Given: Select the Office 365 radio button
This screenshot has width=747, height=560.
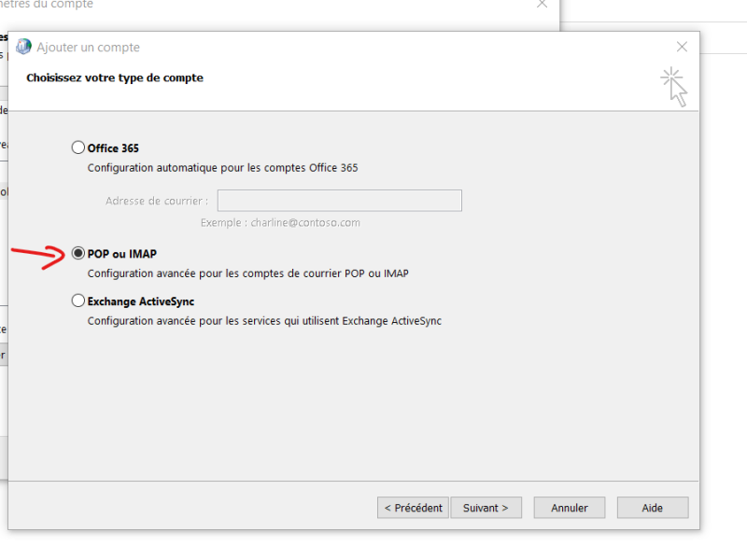Looking at the screenshot, I should [78, 147].
